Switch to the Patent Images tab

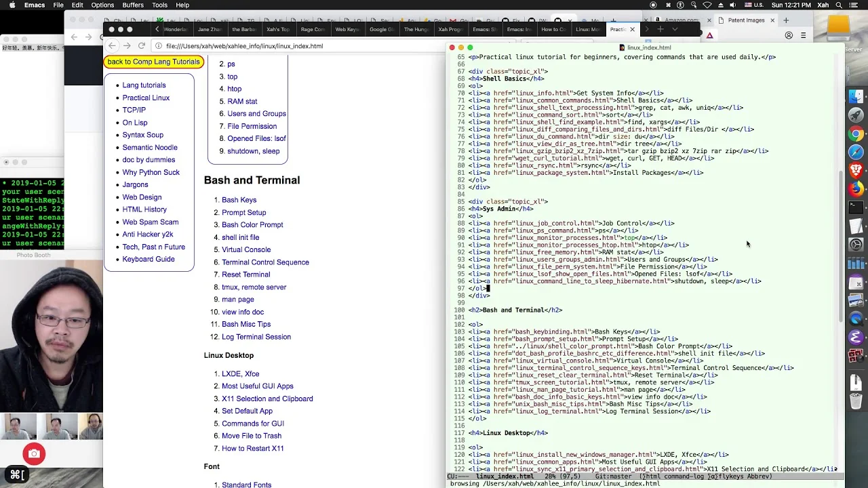point(746,20)
